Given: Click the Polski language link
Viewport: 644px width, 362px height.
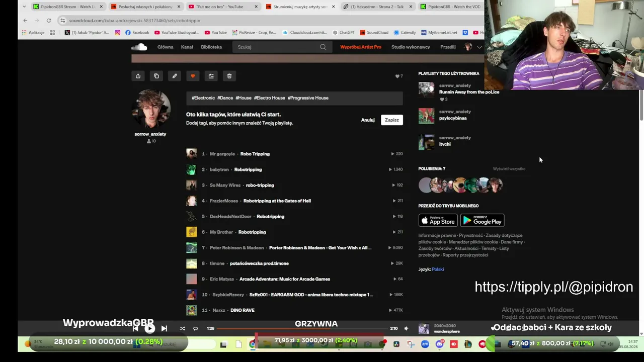Looking at the screenshot, I should click(x=438, y=269).
